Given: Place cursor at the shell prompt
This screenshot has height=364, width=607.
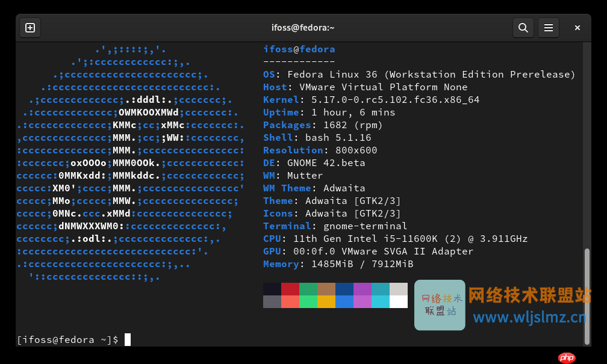Looking at the screenshot, I should click(126, 339).
